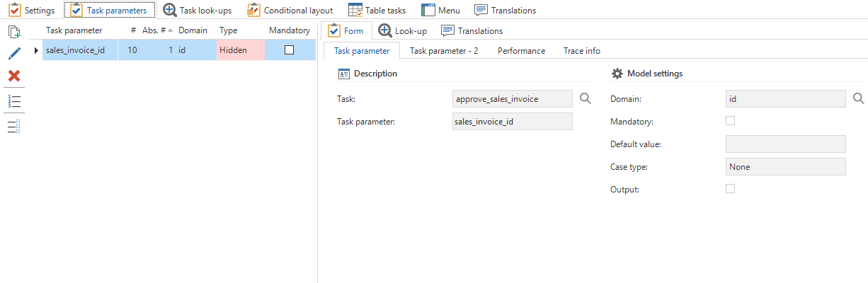Click the copy task parameter icon
This screenshot has height=283, width=868.
[14, 32]
